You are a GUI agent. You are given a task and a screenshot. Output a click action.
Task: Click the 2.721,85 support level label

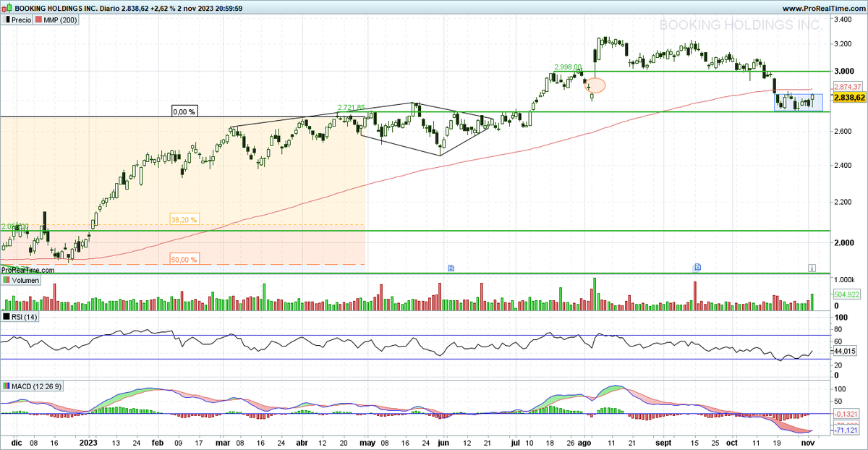point(352,107)
